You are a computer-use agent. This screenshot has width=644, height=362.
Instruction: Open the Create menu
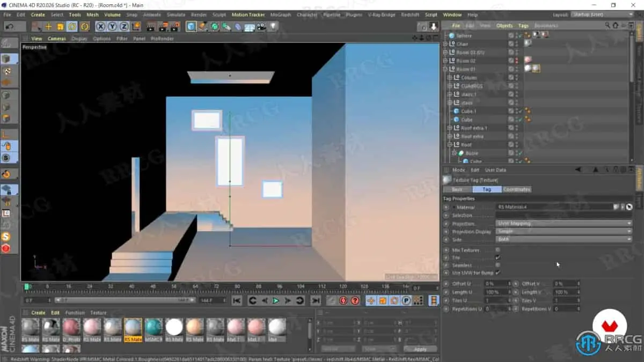point(38,14)
